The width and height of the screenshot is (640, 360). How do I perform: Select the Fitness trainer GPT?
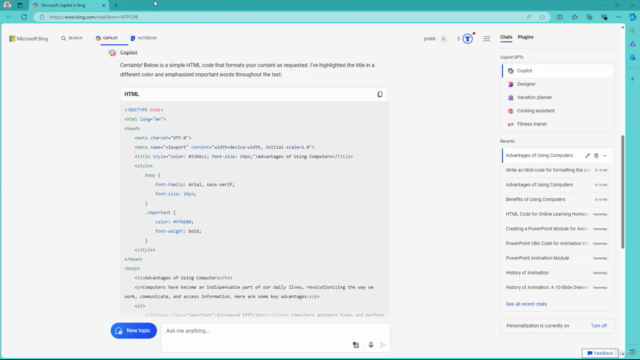[558, 124]
